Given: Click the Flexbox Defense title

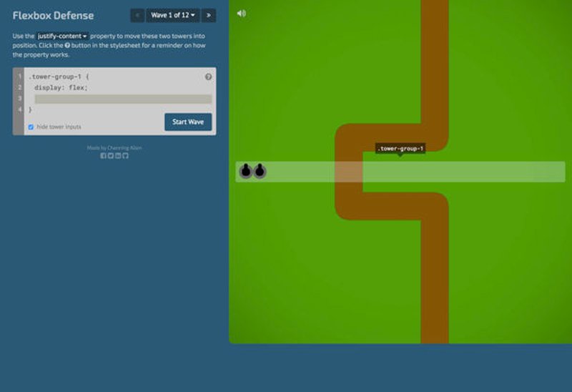Looking at the screenshot, I should pos(53,16).
